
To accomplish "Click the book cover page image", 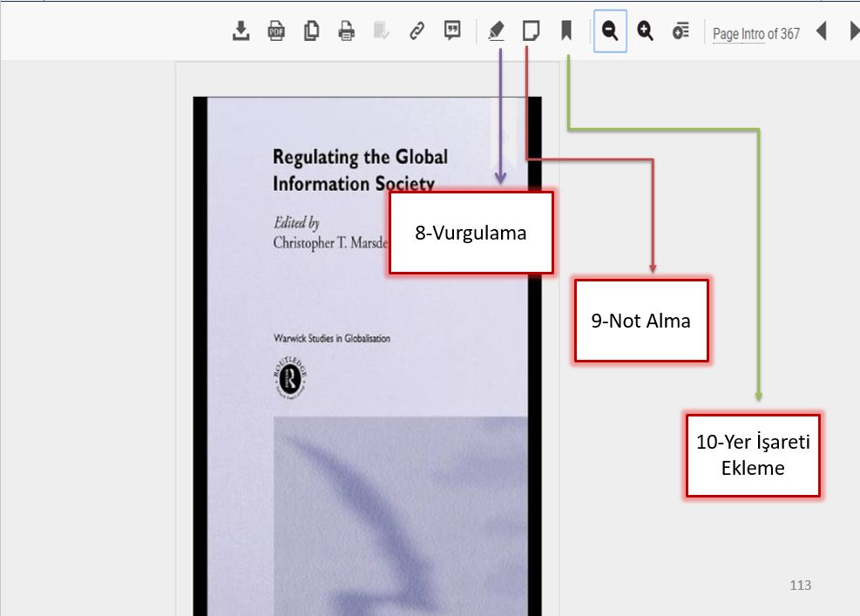I will [367, 356].
